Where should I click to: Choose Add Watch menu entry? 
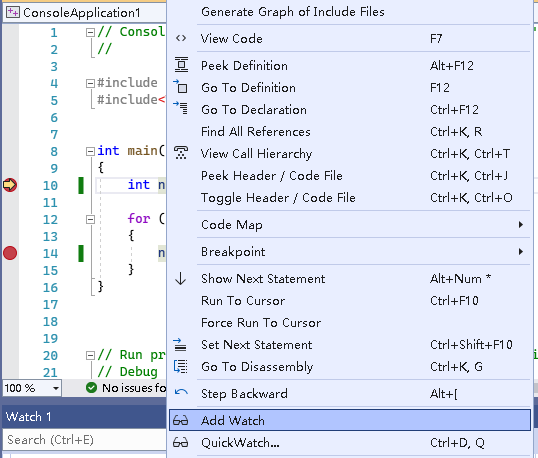350,420
